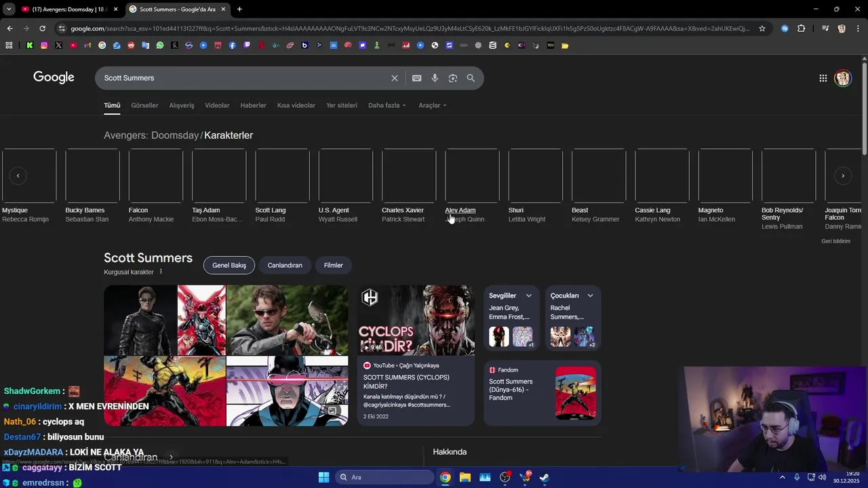Show hidden system tray icons
The image size is (868, 488).
click(x=783, y=477)
